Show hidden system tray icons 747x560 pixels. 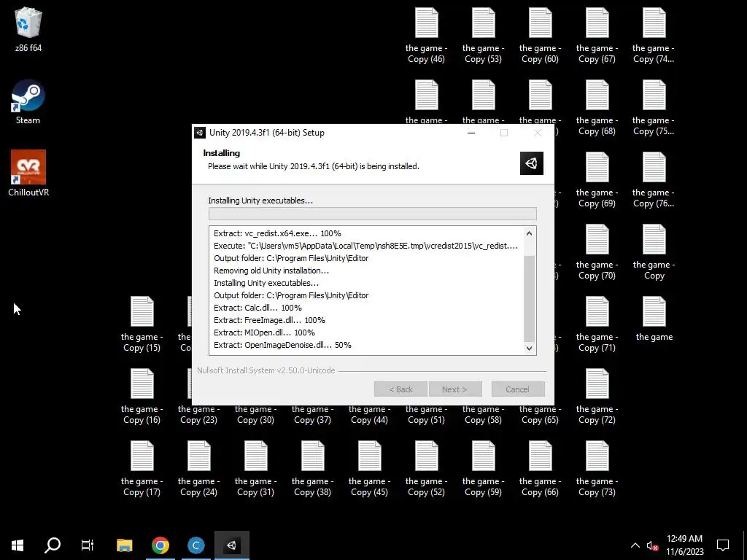(635, 545)
